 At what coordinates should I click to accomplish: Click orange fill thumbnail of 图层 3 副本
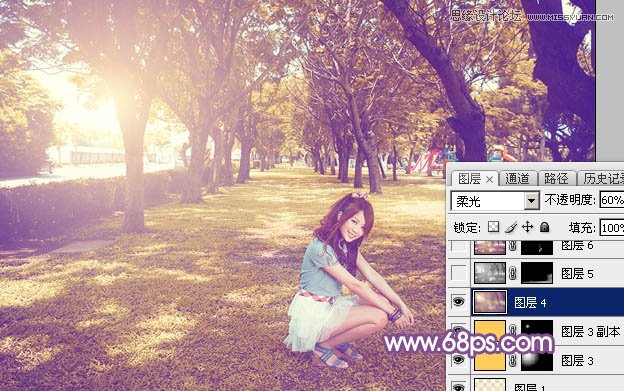tap(490, 331)
